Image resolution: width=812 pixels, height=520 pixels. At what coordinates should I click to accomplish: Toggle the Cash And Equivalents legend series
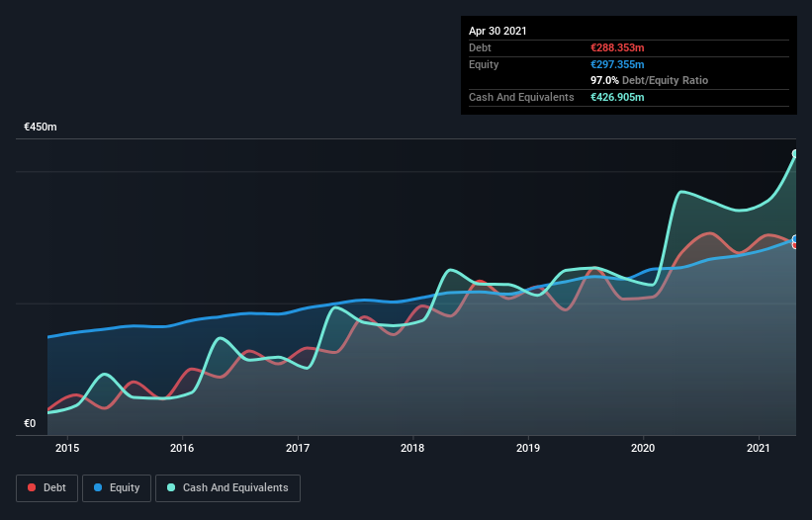click(x=227, y=488)
